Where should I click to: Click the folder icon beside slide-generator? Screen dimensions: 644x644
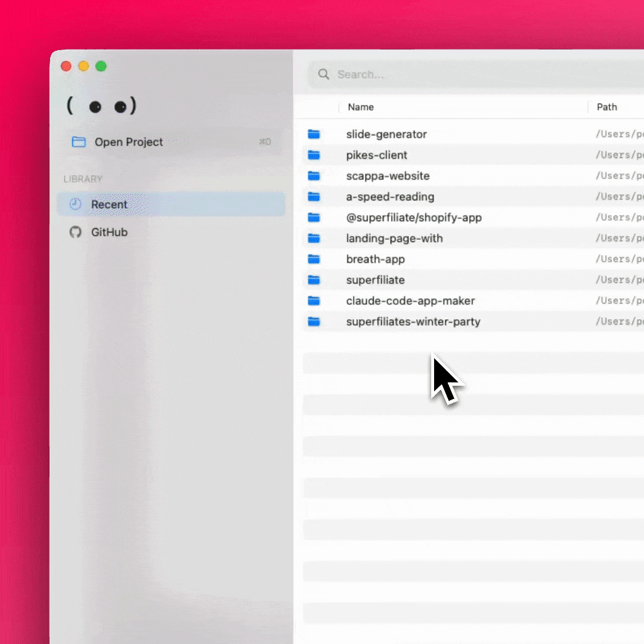tap(314, 134)
